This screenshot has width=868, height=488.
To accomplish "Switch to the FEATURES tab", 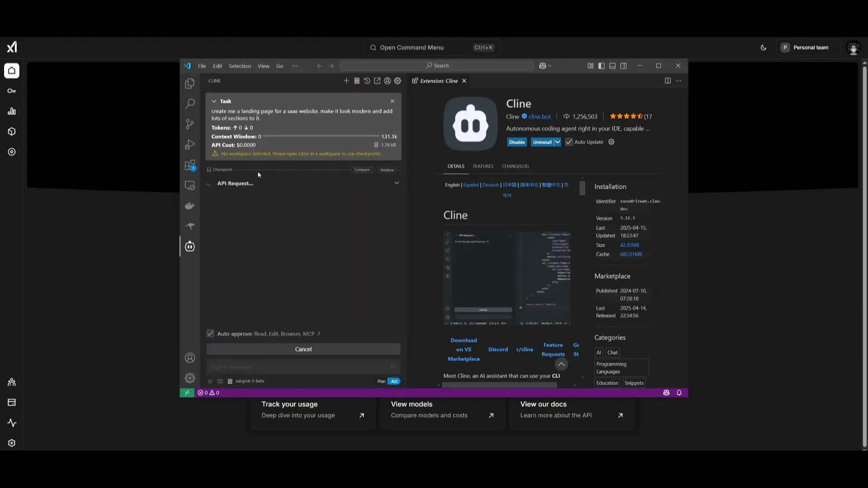I will click(x=483, y=166).
